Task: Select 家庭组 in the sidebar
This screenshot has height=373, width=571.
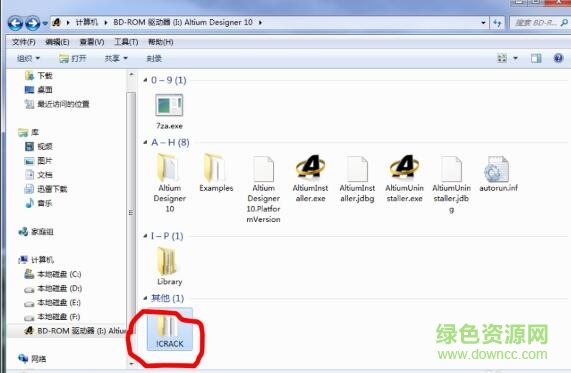Action: coord(36,232)
